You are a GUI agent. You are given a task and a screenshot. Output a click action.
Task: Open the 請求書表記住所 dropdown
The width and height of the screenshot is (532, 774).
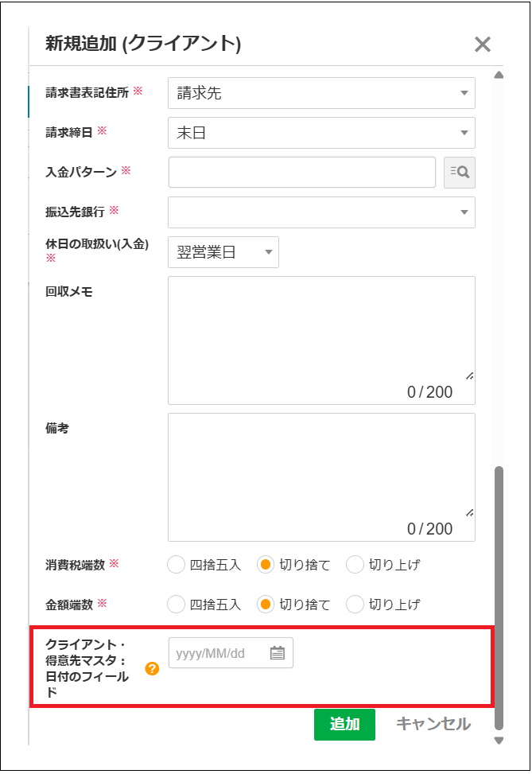click(321, 93)
